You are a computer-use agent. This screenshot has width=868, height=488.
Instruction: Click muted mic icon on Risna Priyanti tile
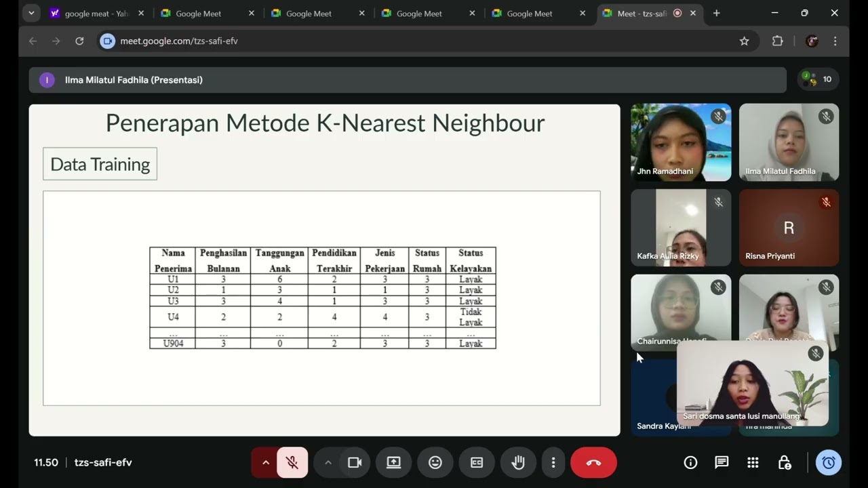[826, 202]
